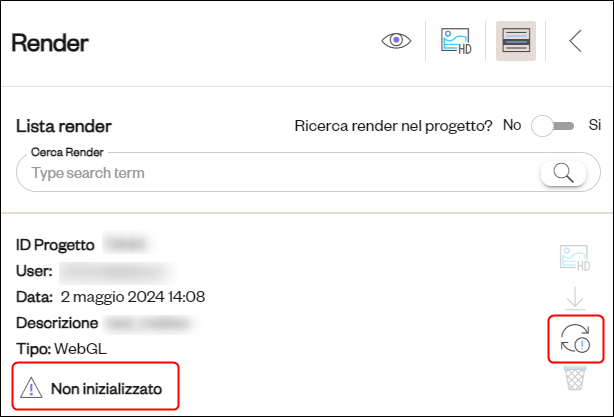The image size is (614, 417).
Task: Select the render list view icon
Action: tap(516, 41)
